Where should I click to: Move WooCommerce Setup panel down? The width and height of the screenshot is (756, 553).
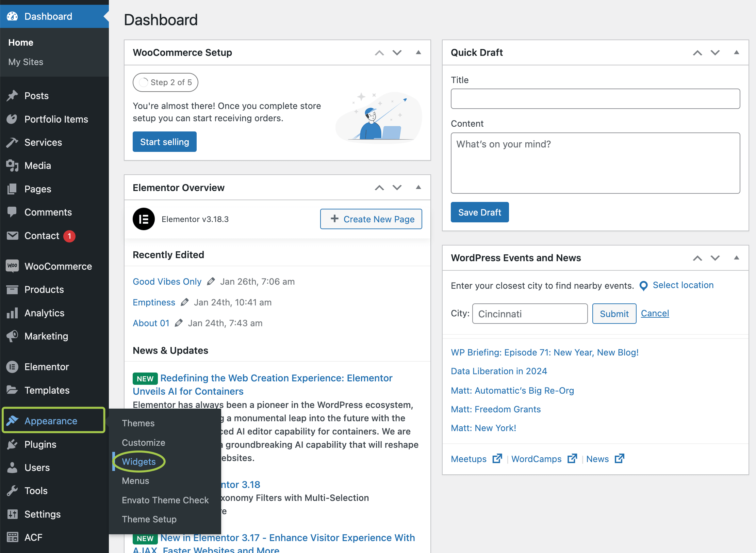point(397,52)
